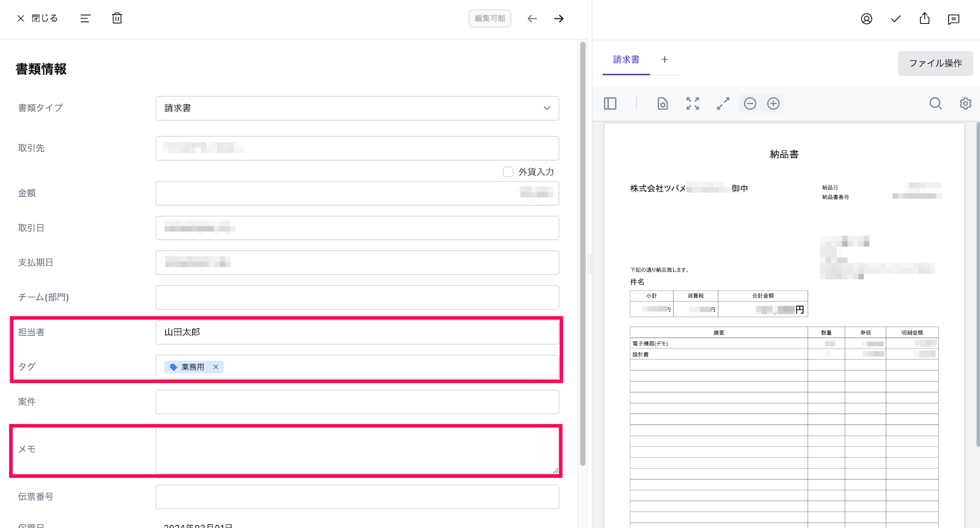
Task: Click the 取引先 input field
Action: pos(357,148)
